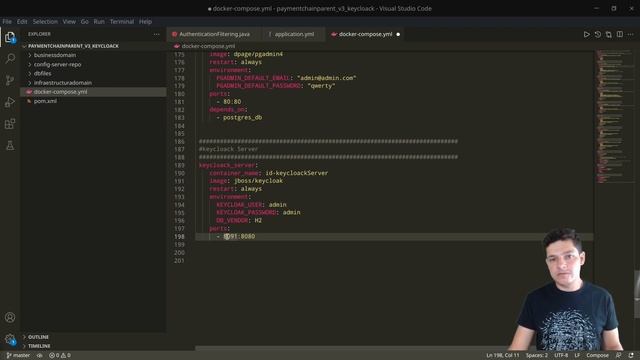Open Explorer Views and More Actions ellipsis
This screenshot has width=640, height=360.
pos(156,34)
